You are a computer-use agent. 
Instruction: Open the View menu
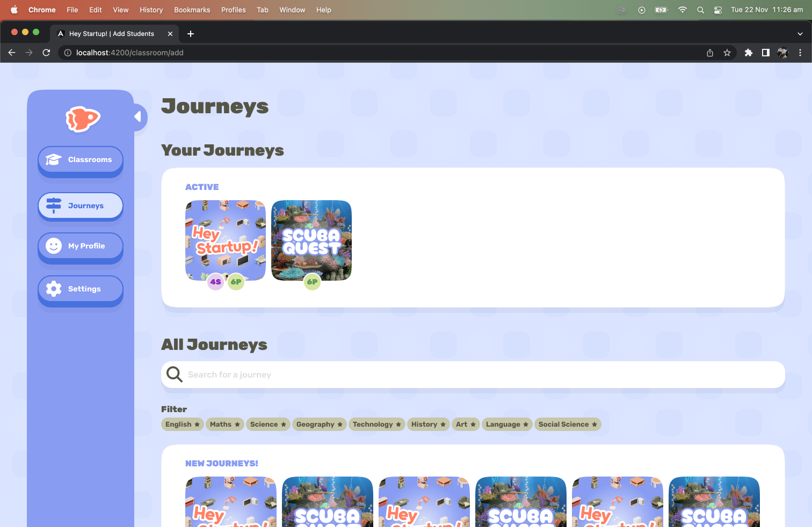pos(121,10)
